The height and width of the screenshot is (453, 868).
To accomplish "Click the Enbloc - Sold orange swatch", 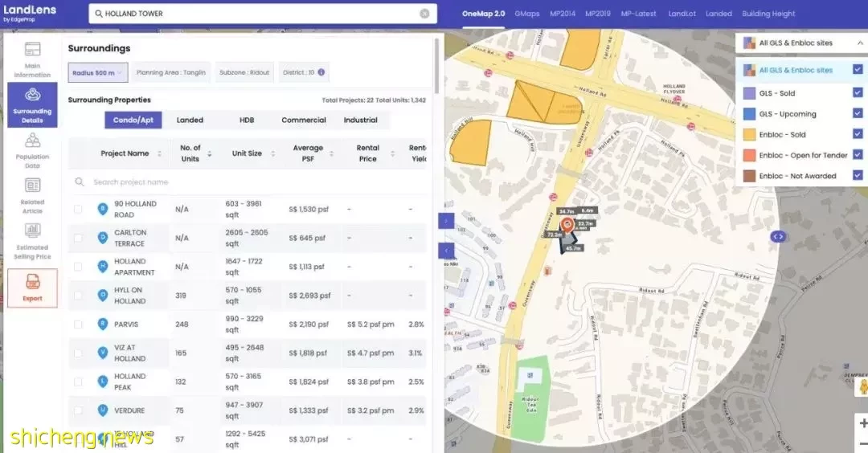I will point(749,134).
